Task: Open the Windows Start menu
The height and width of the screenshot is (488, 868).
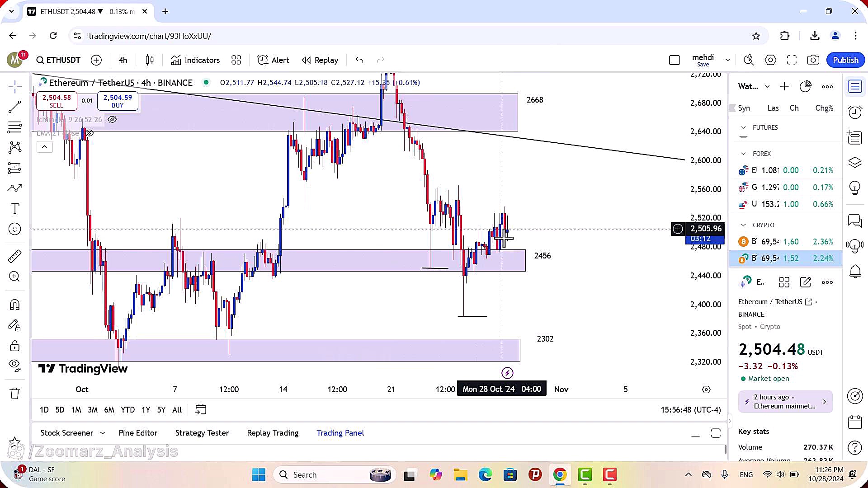Action: pos(259,474)
